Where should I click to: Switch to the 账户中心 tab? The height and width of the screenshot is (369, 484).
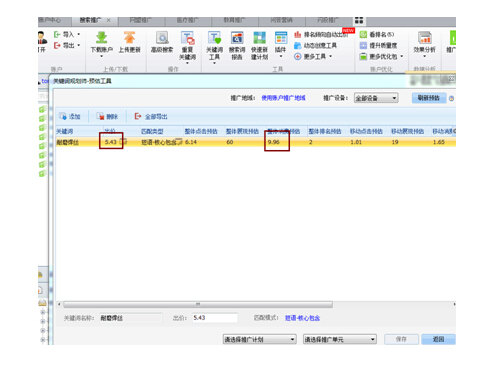(x=50, y=21)
